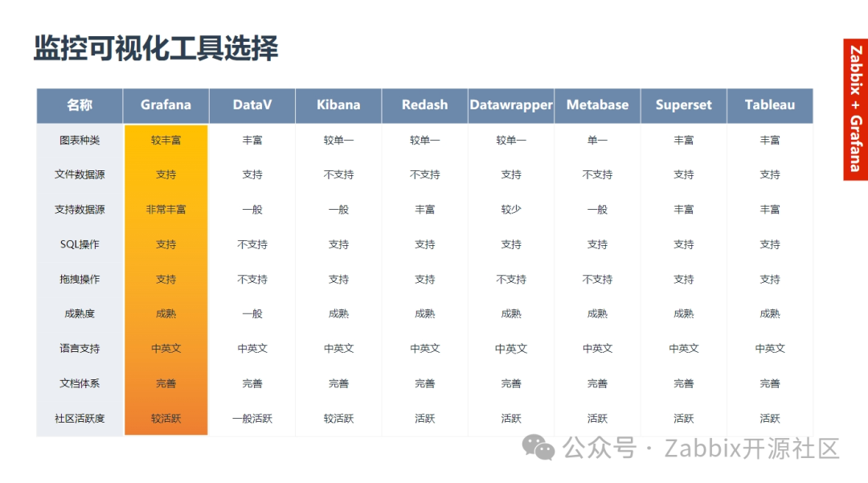
Task: Select the Tableau column header
Action: [770, 105]
